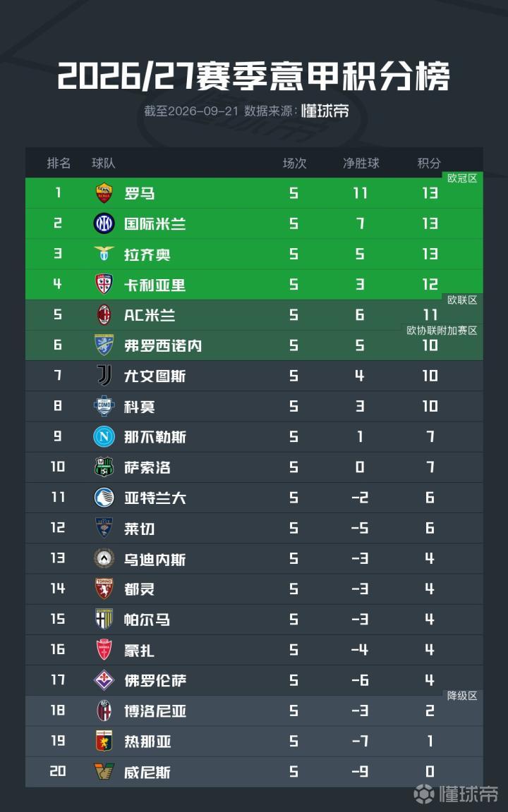
Task: Click the 懂球帝 watermark logo at bottom
Action: (456, 794)
